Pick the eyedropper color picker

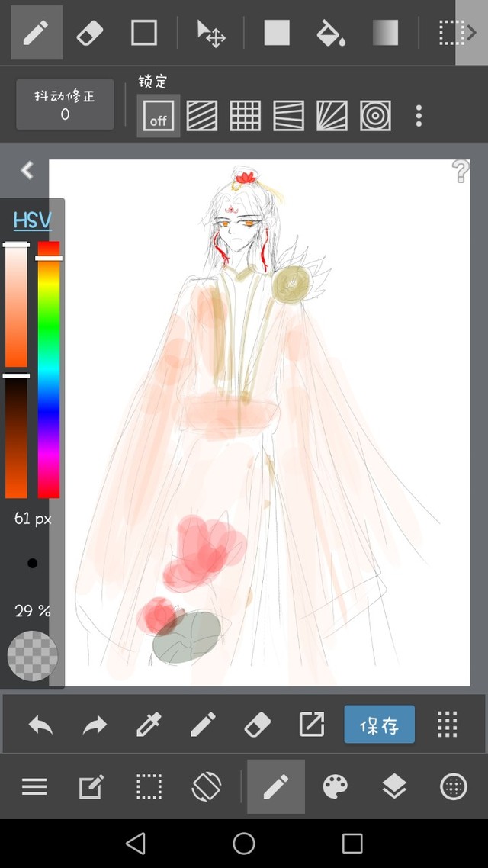coord(149,724)
